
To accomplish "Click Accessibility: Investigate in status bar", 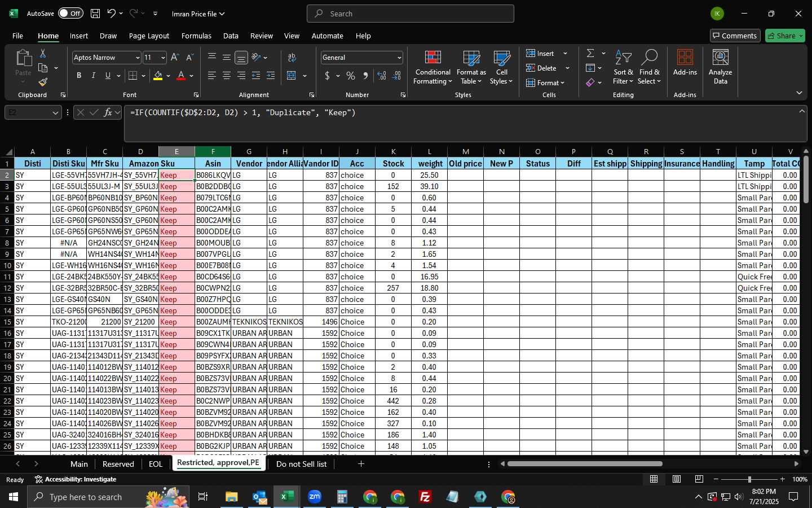I will (x=76, y=479).
